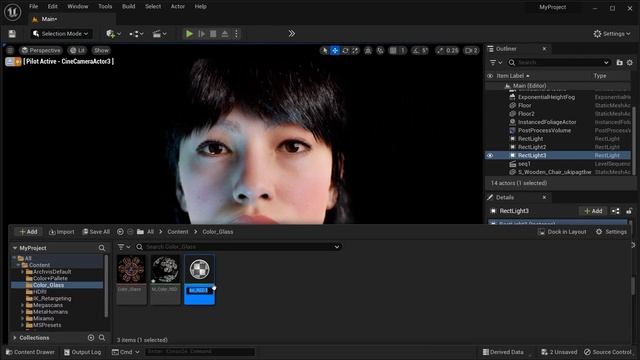Select the ExponentialHeightFog actor
This screenshot has height=360, width=640.
[x=546, y=97]
